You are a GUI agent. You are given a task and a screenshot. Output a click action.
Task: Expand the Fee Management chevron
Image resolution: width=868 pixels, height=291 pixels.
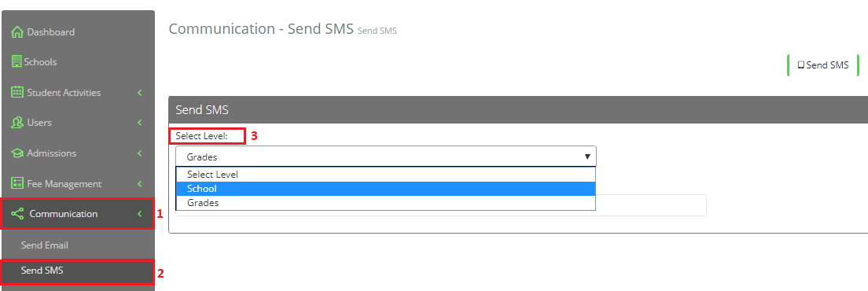point(140,184)
